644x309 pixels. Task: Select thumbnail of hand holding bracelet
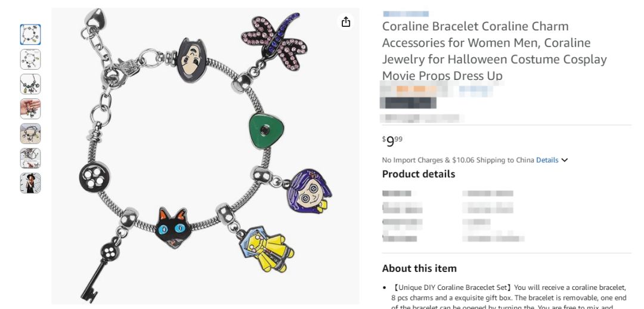point(30,109)
